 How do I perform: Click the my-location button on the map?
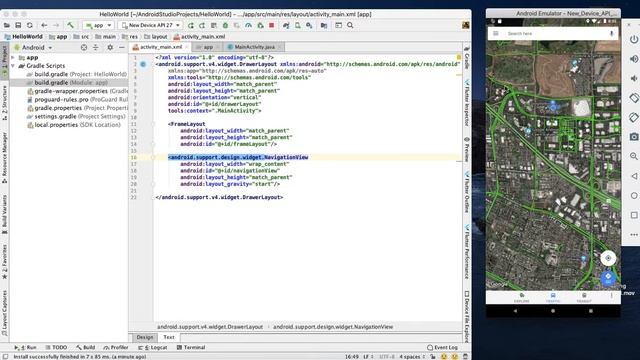point(608,258)
